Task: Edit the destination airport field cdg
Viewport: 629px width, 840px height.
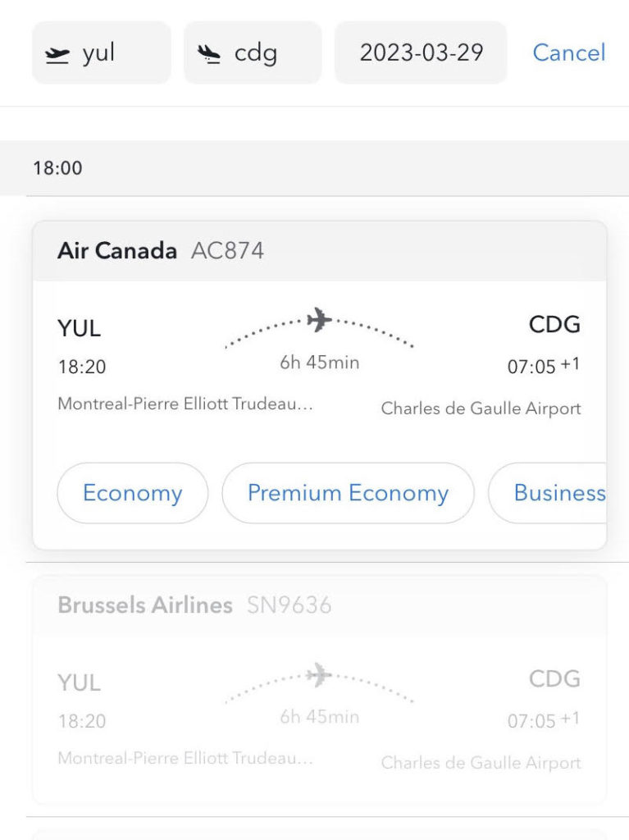Action: pos(254,53)
